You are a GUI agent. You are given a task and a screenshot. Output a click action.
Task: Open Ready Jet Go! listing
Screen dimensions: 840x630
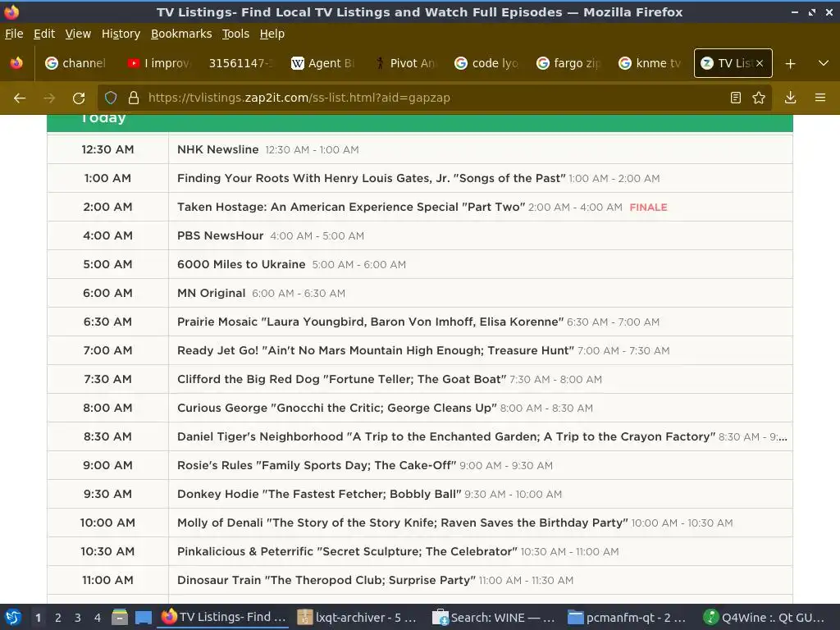pyautogui.click(x=376, y=350)
